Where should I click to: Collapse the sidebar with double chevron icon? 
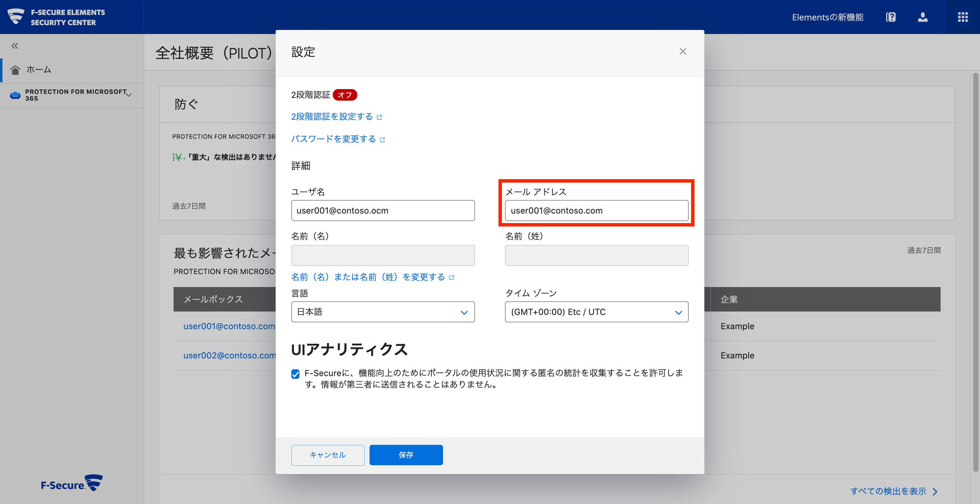[15, 46]
